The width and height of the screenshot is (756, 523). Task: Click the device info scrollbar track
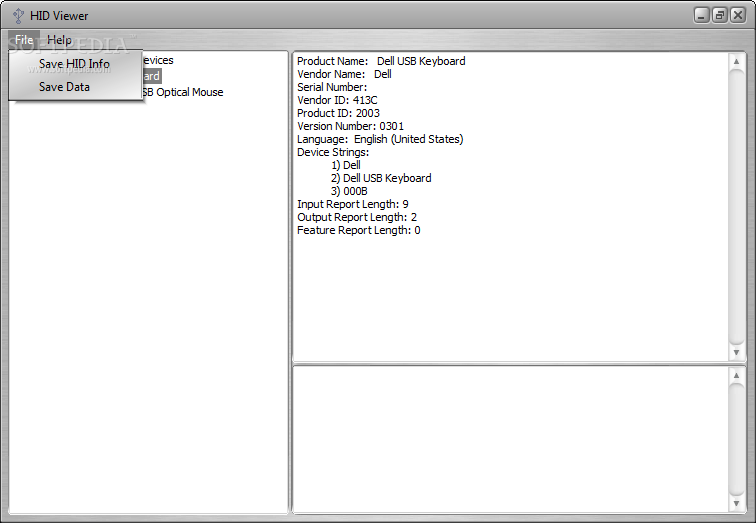pyautogui.click(x=736, y=207)
